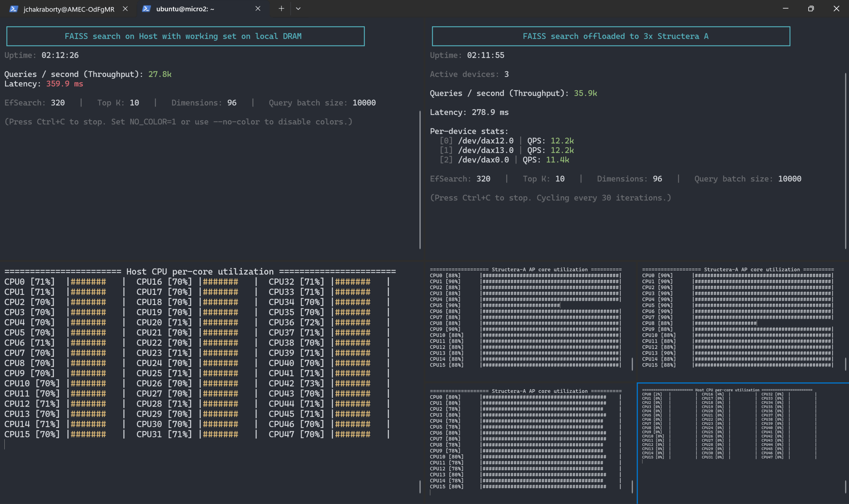Click the PowerShell icon on jchakraborty tab

coord(14,9)
